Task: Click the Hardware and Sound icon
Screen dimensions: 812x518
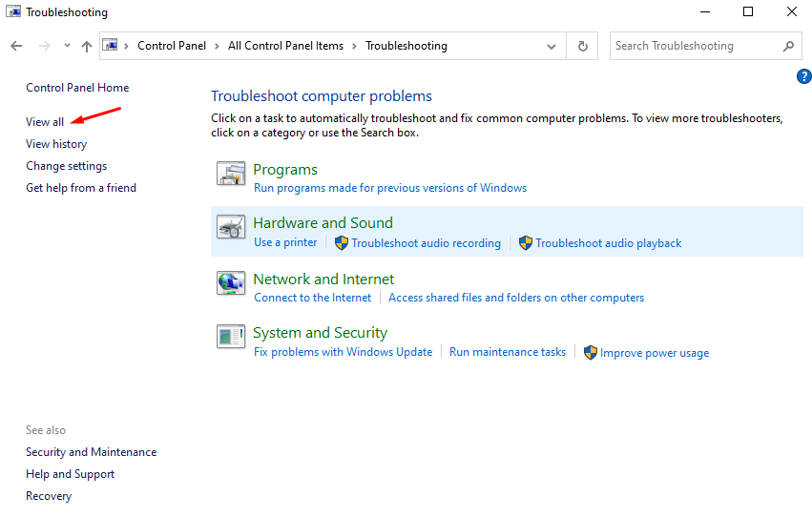Action: tap(231, 228)
